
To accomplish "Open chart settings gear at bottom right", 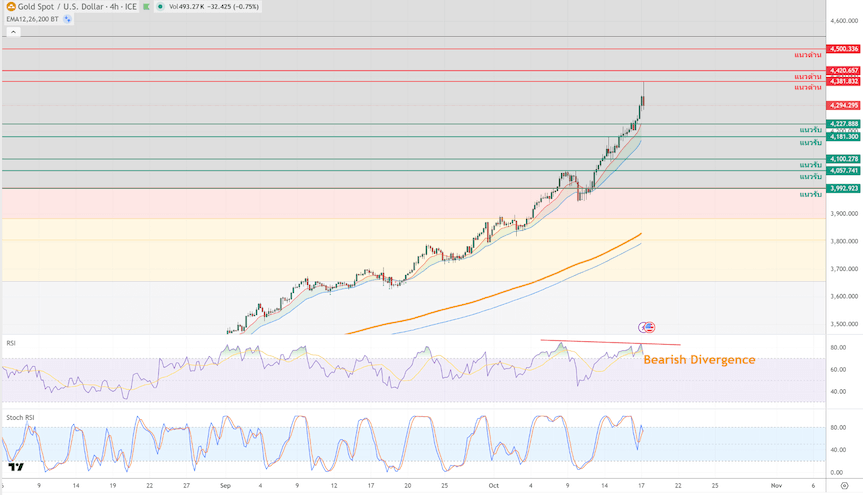I will tap(845, 484).
